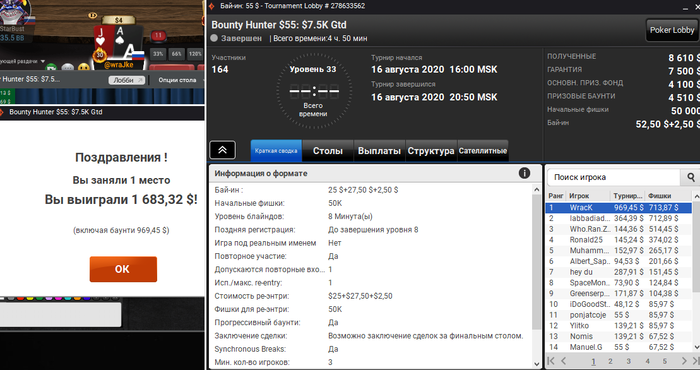Open the chat bubble icon at the table
The height and width of the screenshot is (370, 700).
pyautogui.click(x=67, y=67)
